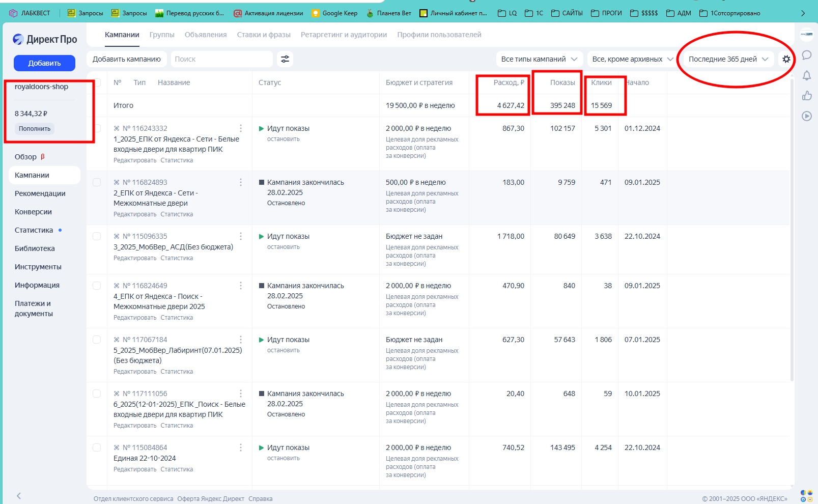Image resolution: width=818 pixels, height=504 pixels.
Task: Stop campaign 116243332 via остановить
Action: tap(284, 139)
